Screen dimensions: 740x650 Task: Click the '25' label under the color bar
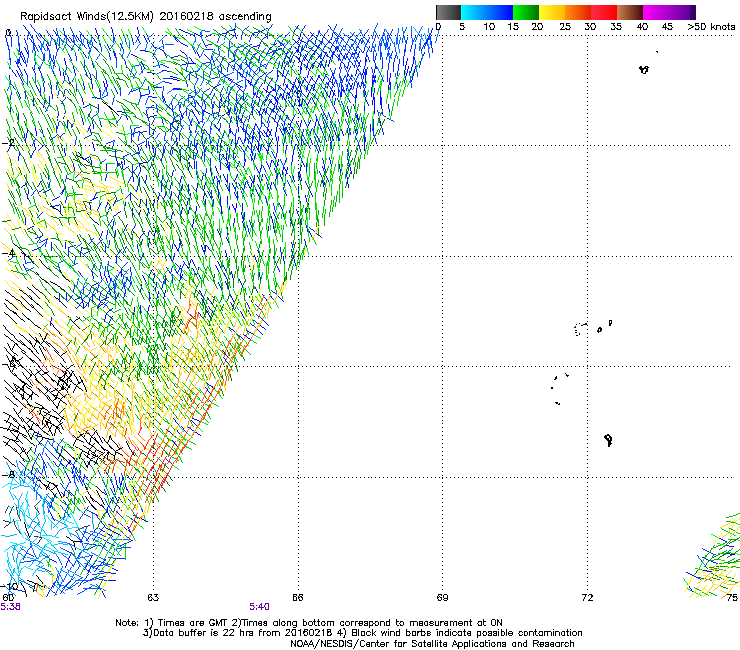[x=565, y=27]
